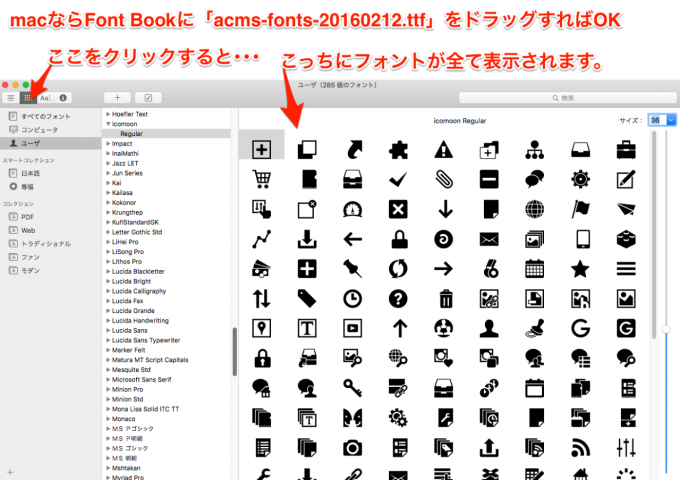The height and width of the screenshot is (480, 680).
Task: Select Lucida Grande in the font list
Action: 136,310
